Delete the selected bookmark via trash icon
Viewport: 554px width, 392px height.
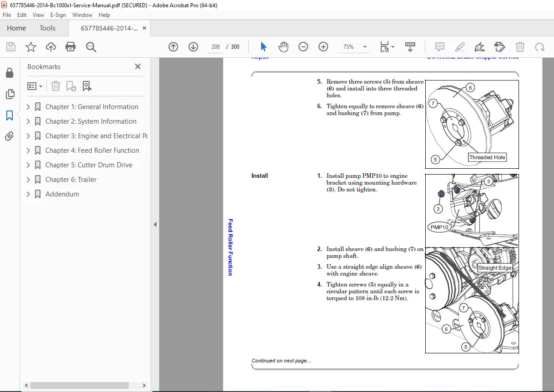[55, 86]
